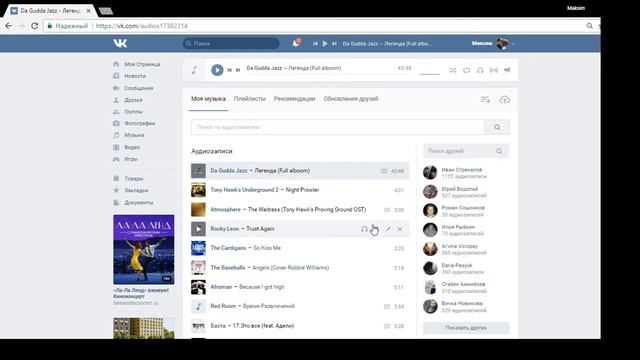Click the header search field Поиск

pos(231,43)
